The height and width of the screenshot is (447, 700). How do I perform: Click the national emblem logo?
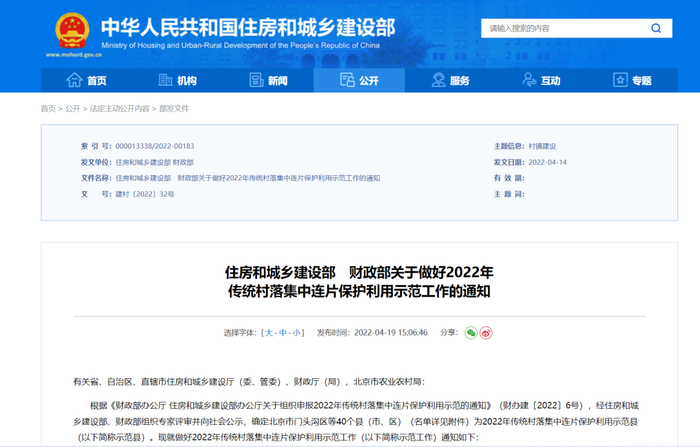coord(72,30)
